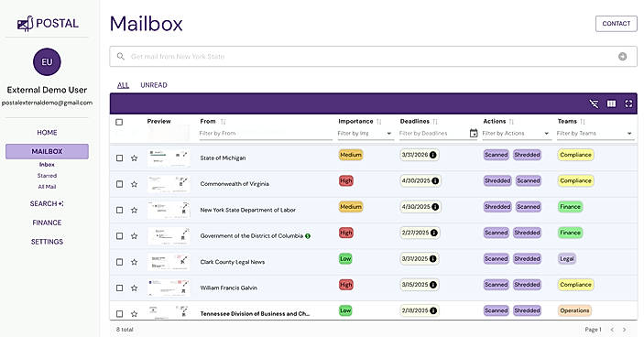The height and width of the screenshot is (337, 644).
Task: Click the Filter by From field
Action: [266, 134]
